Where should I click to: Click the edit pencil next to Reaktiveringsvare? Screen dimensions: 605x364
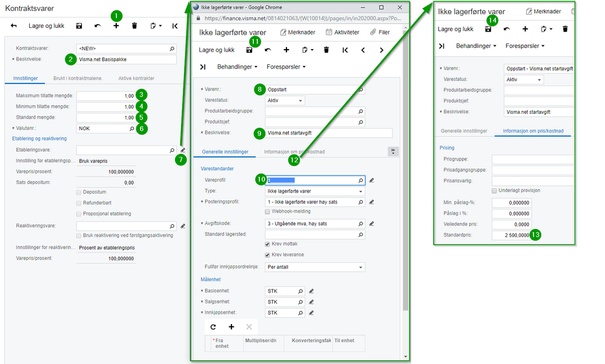click(x=183, y=226)
